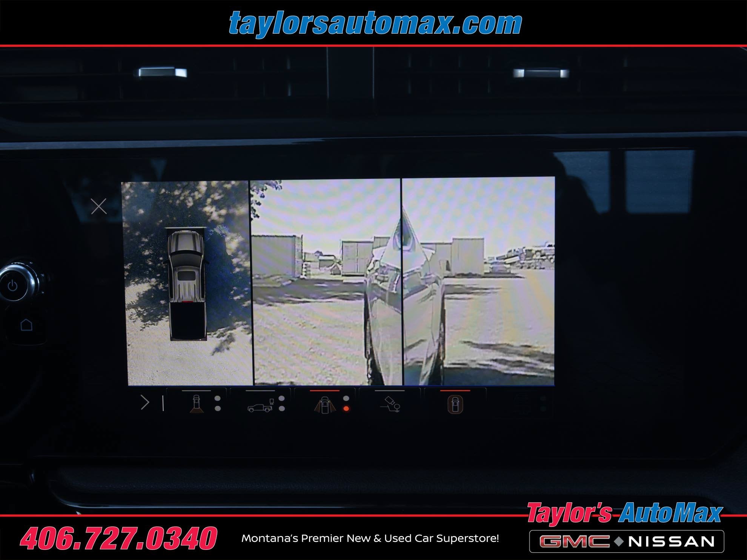Select upper dot of rear camera option
Viewport: 747px width, 560px height.
tap(218, 399)
